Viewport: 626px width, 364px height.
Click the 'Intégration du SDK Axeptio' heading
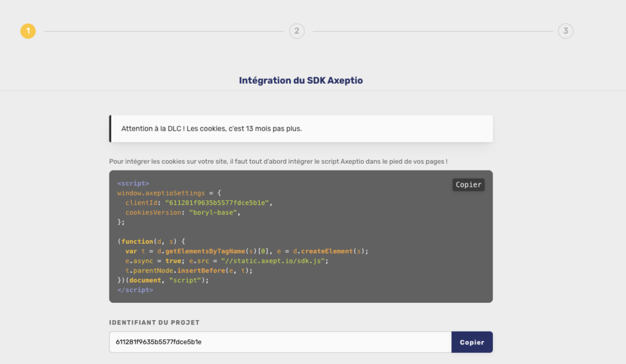pyautogui.click(x=301, y=81)
